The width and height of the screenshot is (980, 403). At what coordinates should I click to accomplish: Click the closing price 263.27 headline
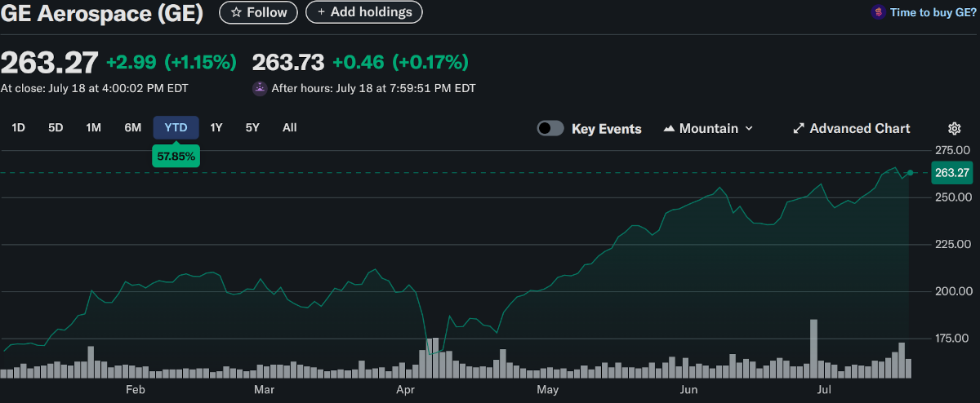[x=50, y=62]
